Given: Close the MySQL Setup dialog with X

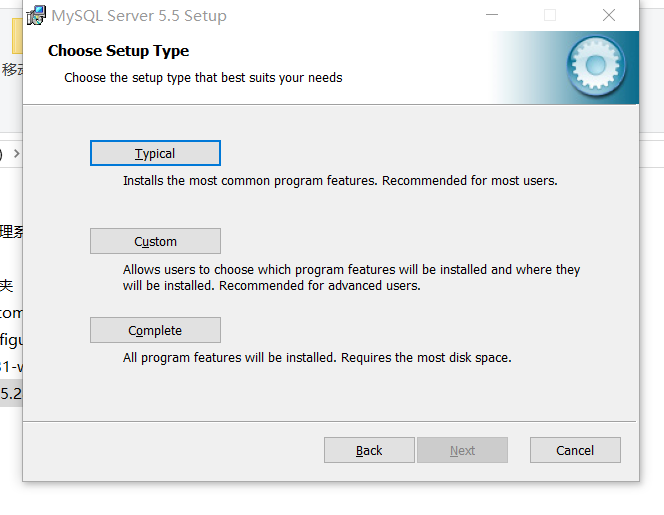Looking at the screenshot, I should [609, 15].
